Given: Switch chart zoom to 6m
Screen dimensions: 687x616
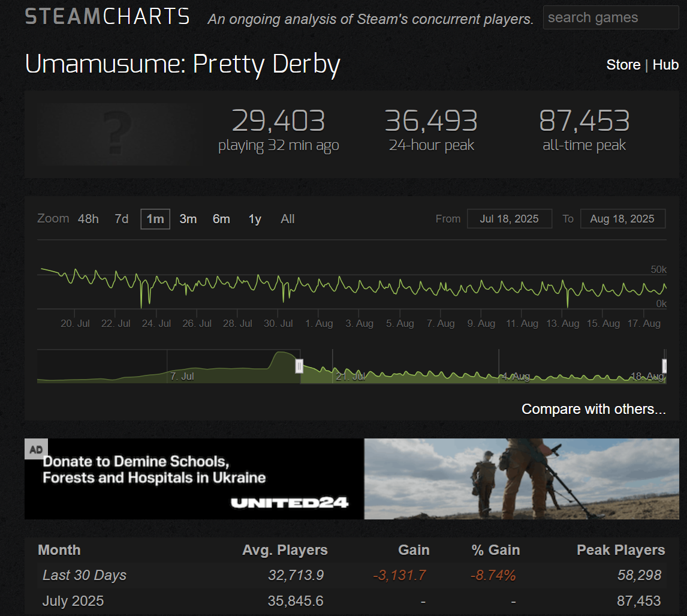Looking at the screenshot, I should pos(221,219).
